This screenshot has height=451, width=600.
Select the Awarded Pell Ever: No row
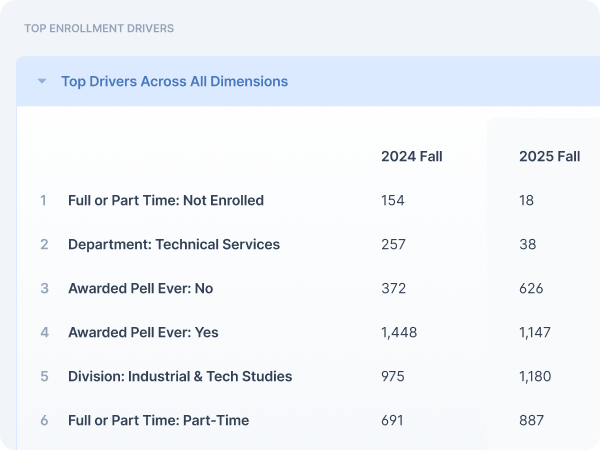(140, 288)
